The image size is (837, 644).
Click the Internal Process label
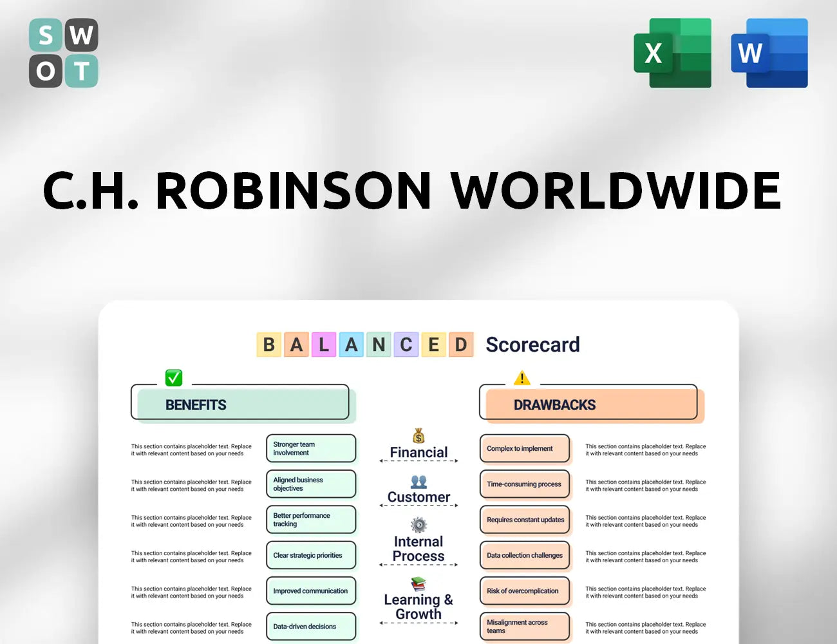click(x=418, y=549)
